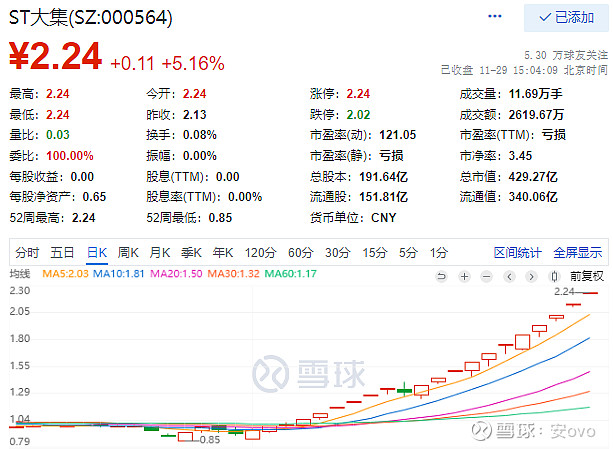Click MA60:1.17 indicator label
The height and width of the screenshot is (449, 613).
(290, 274)
